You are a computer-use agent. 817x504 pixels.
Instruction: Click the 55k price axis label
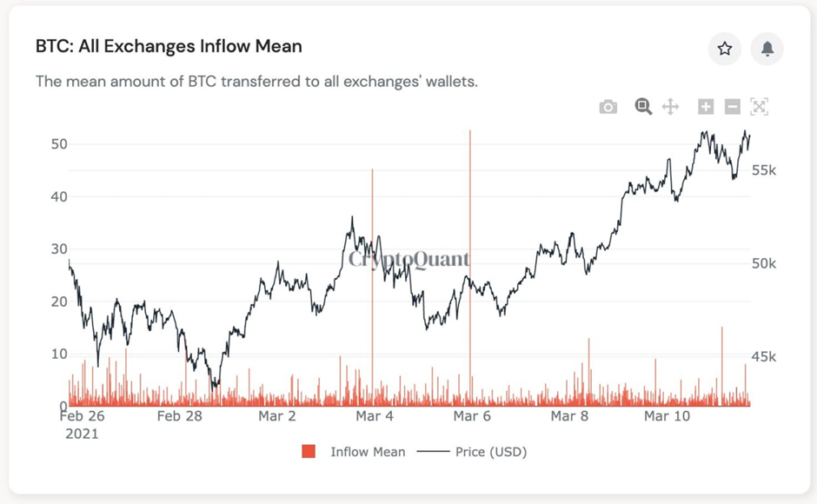point(764,170)
